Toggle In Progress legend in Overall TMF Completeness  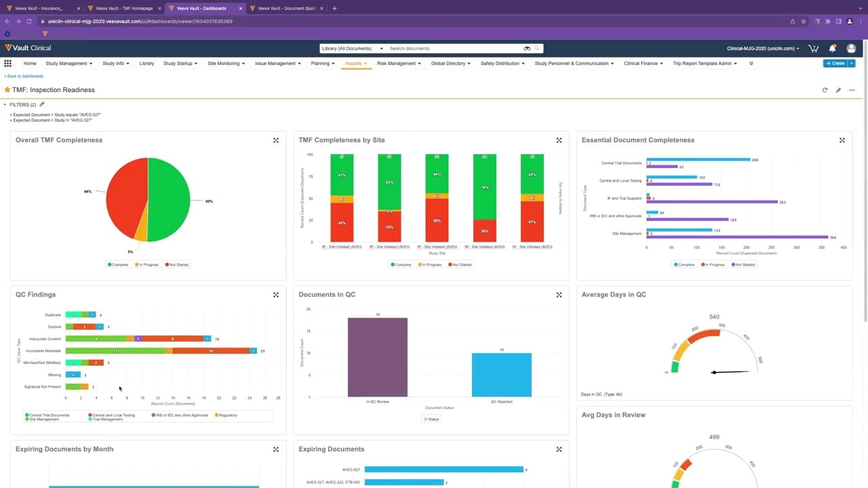click(x=146, y=264)
